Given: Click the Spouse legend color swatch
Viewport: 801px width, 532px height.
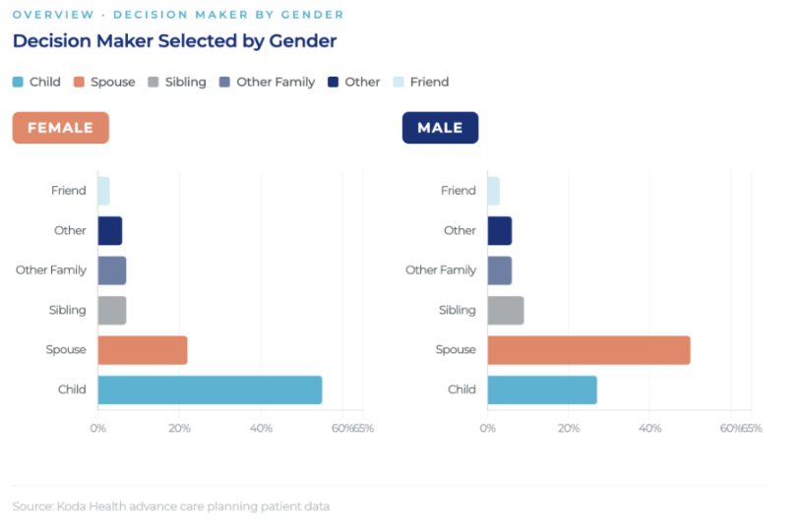Looking at the screenshot, I should tap(79, 82).
